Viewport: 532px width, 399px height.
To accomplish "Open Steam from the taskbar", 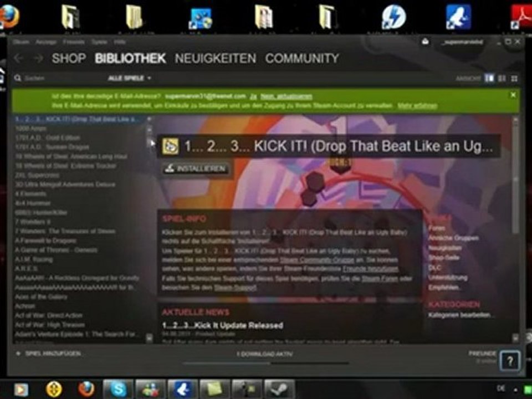I will (x=279, y=389).
